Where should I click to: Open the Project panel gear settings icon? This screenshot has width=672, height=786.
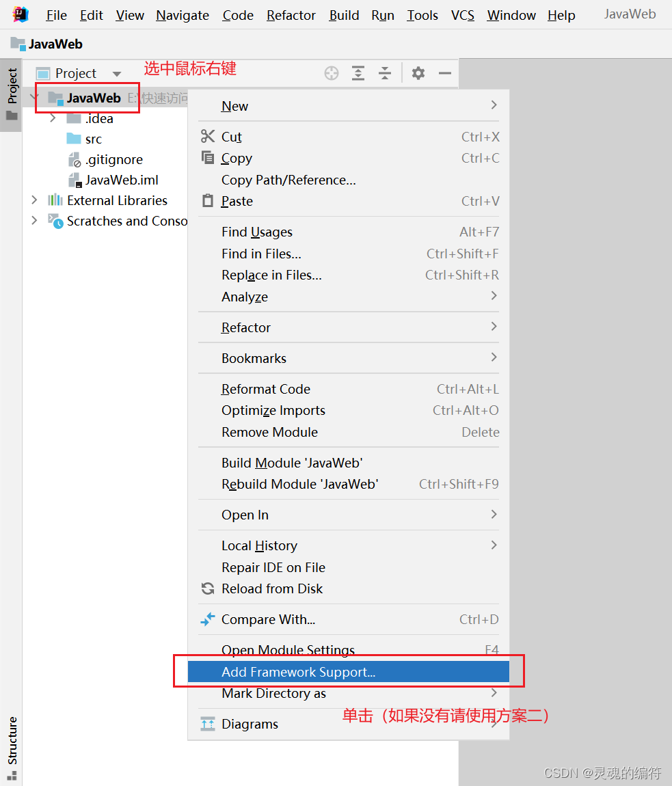click(418, 73)
